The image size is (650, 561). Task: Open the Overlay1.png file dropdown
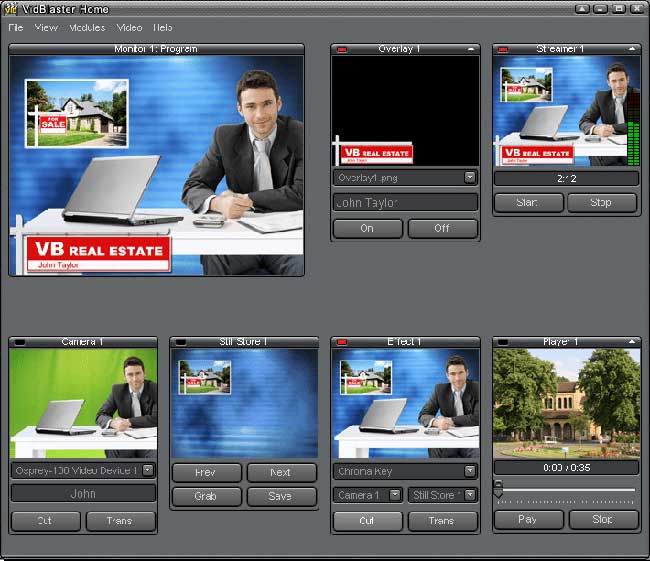click(x=470, y=178)
